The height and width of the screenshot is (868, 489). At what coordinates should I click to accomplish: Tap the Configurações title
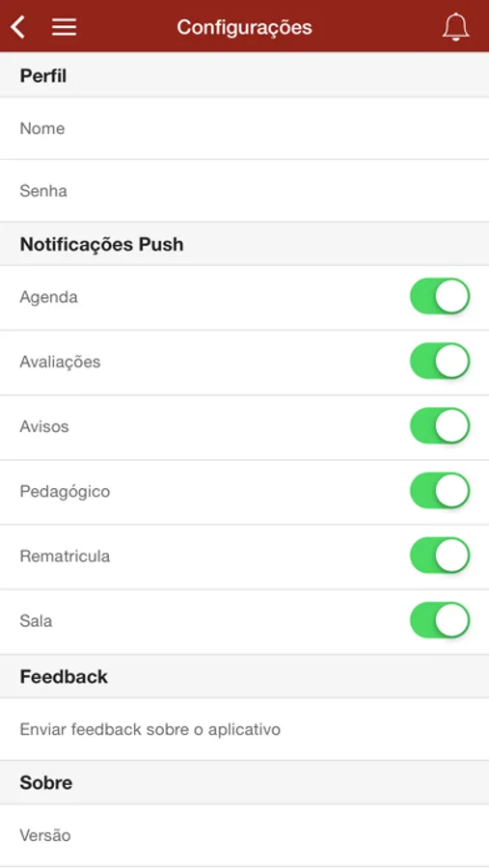244,27
